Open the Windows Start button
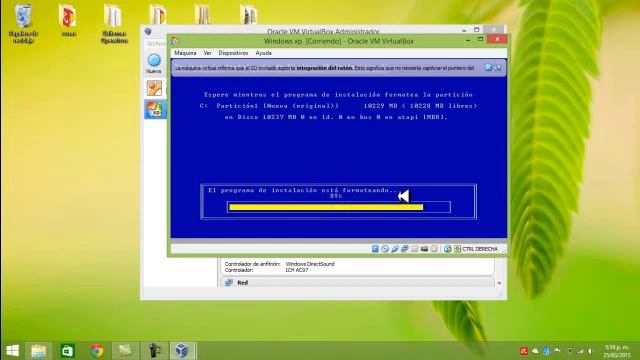 pyautogui.click(x=12, y=351)
